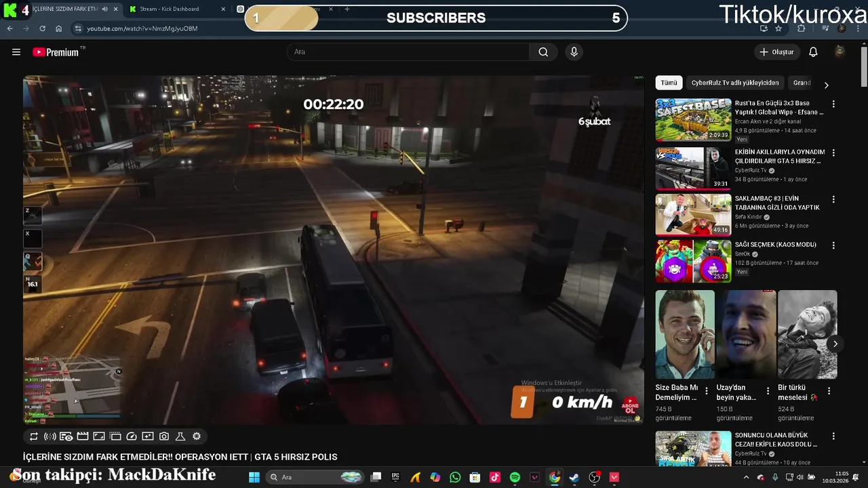
Task: Open the YouTube notifications bell
Action: (813, 52)
